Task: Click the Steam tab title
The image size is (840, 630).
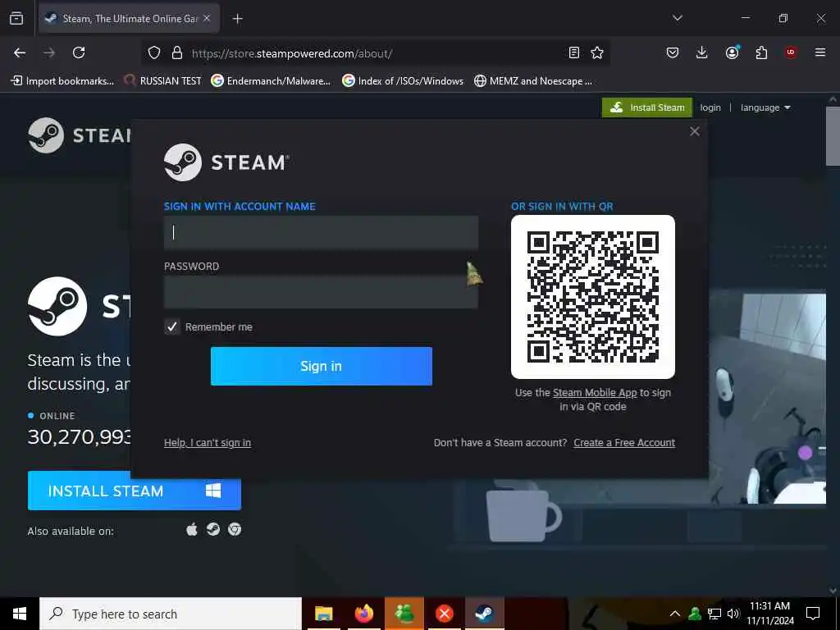Action: (x=130, y=19)
